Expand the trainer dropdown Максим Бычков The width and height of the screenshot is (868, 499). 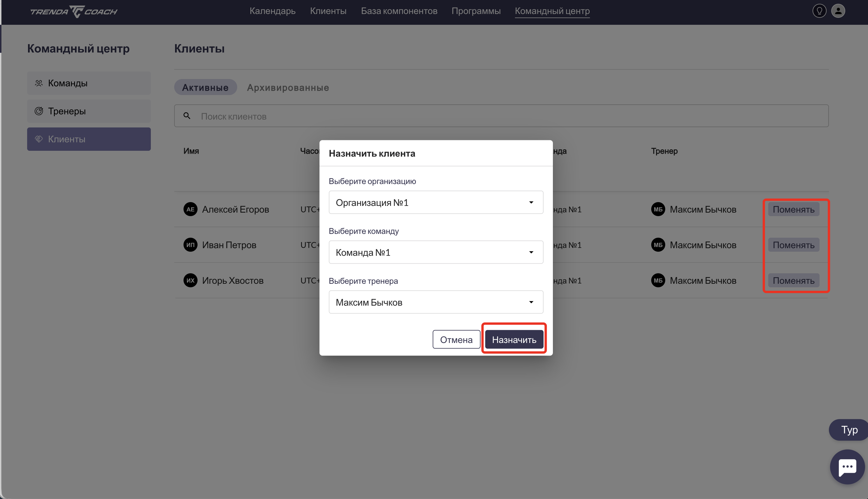pos(436,302)
